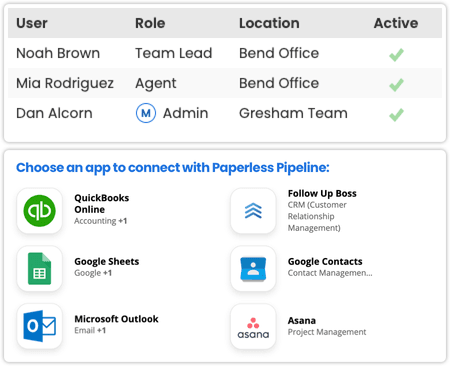The height and width of the screenshot is (366, 450).
Task: Toggle Dan Alcorn's active checkmark
Action: [396, 115]
